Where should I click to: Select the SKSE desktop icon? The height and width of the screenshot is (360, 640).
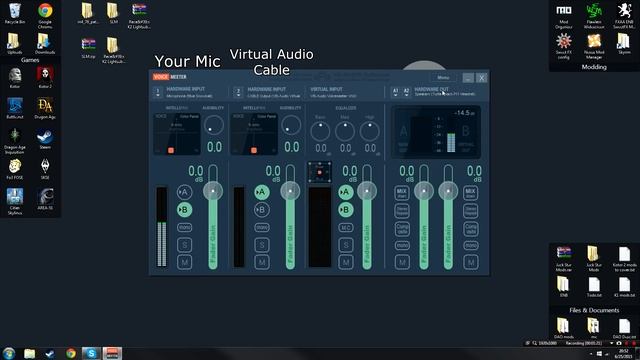pyautogui.click(x=45, y=169)
